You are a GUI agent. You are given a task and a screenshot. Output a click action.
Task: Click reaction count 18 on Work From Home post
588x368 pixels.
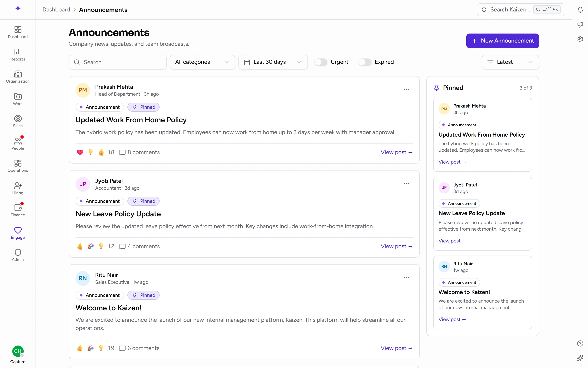point(111,152)
